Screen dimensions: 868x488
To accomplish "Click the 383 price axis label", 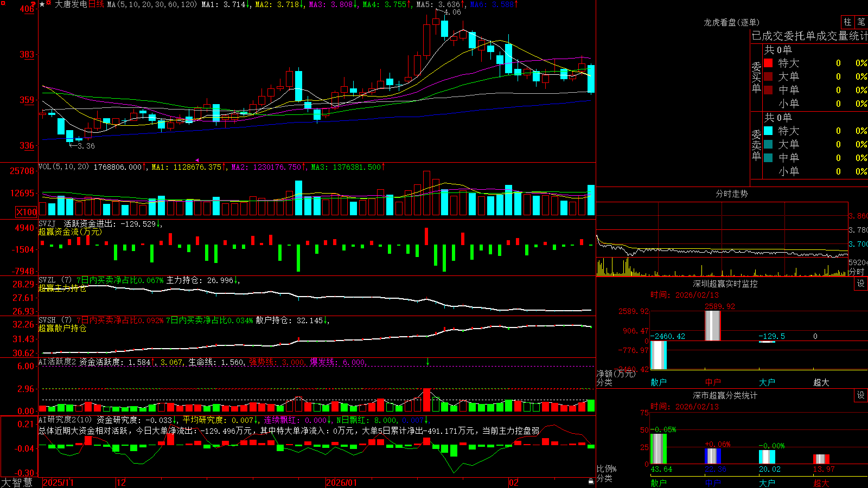I will click(27, 54).
